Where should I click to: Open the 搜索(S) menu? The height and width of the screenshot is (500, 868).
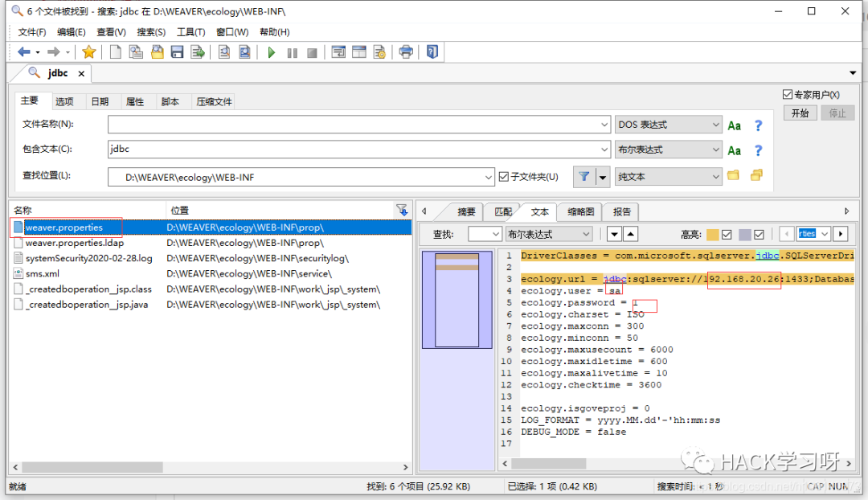151,32
